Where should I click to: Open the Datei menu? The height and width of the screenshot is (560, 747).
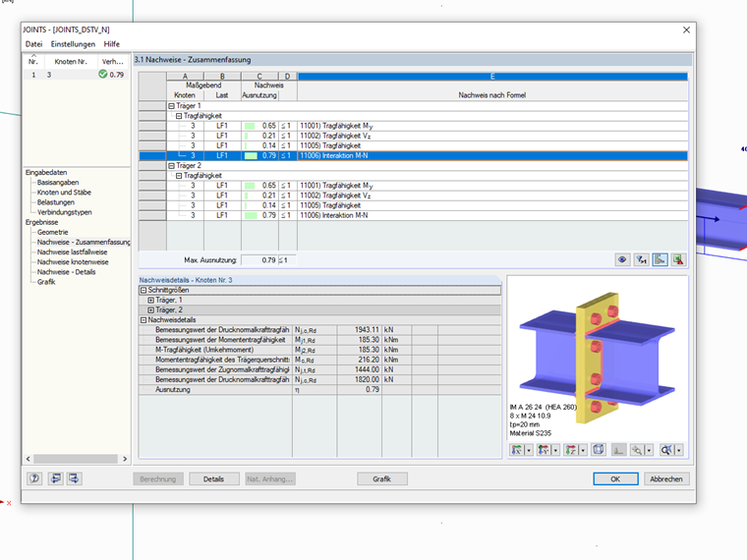33,44
